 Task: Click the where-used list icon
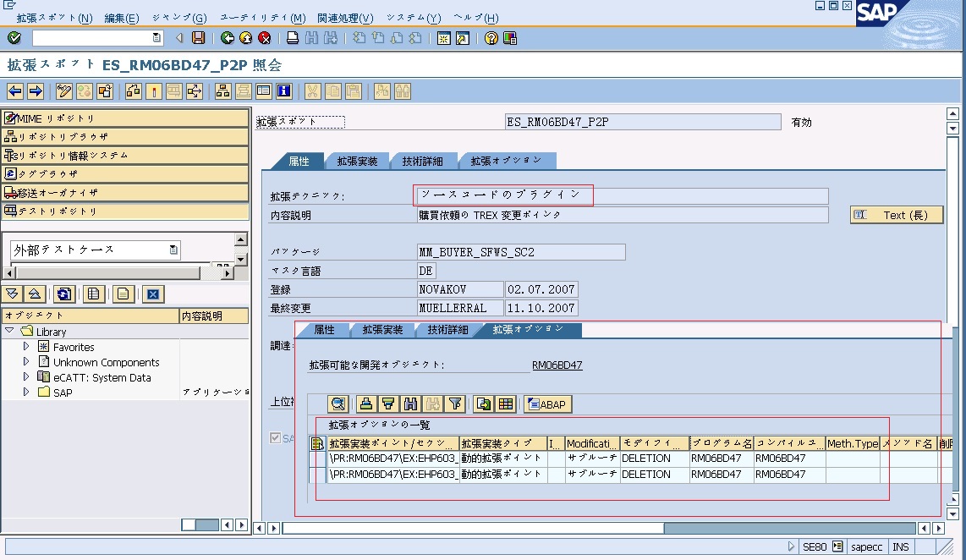[195, 92]
